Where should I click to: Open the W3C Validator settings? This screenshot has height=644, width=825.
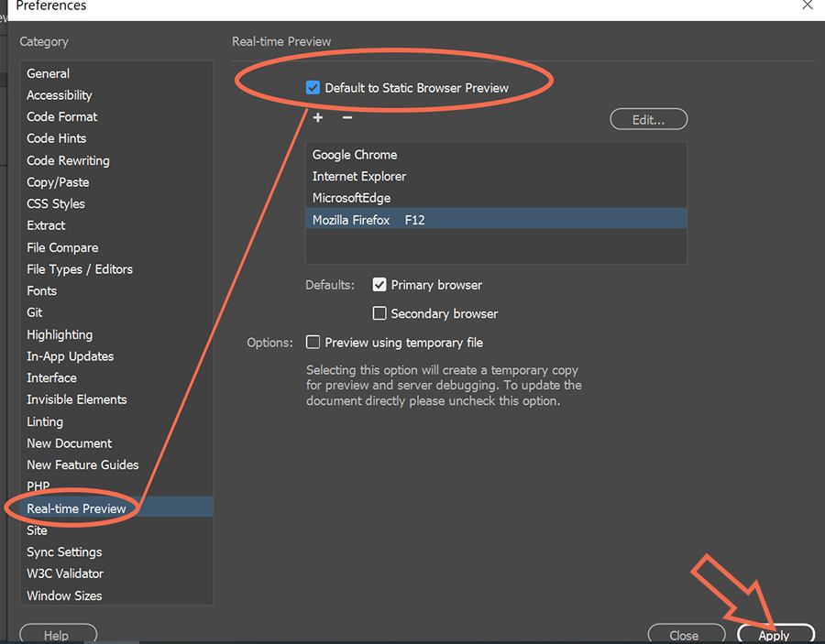[x=65, y=573]
